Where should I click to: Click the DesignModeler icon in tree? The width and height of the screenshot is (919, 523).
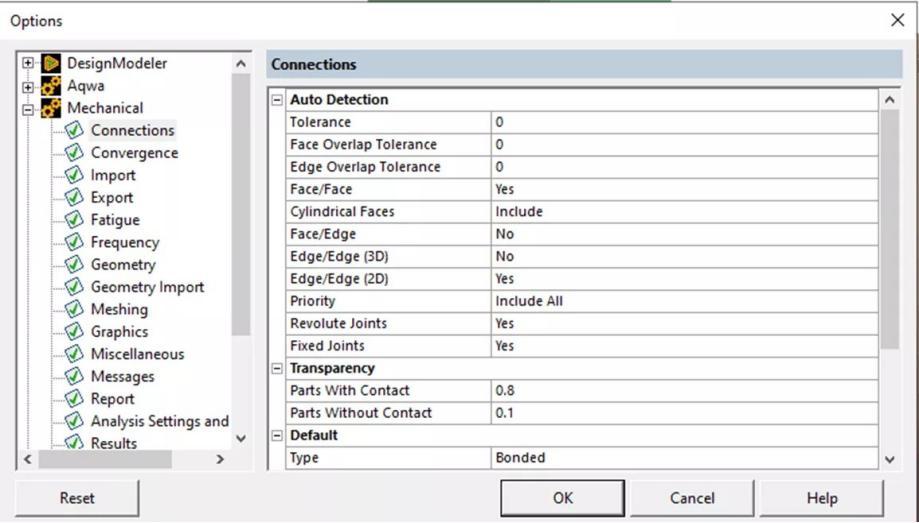point(51,63)
